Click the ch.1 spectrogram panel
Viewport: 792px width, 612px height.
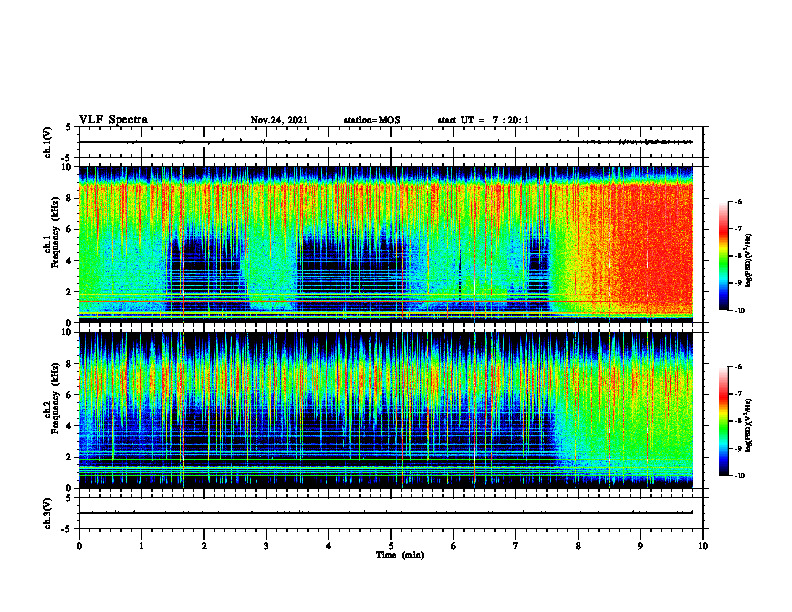pyautogui.click(x=386, y=244)
